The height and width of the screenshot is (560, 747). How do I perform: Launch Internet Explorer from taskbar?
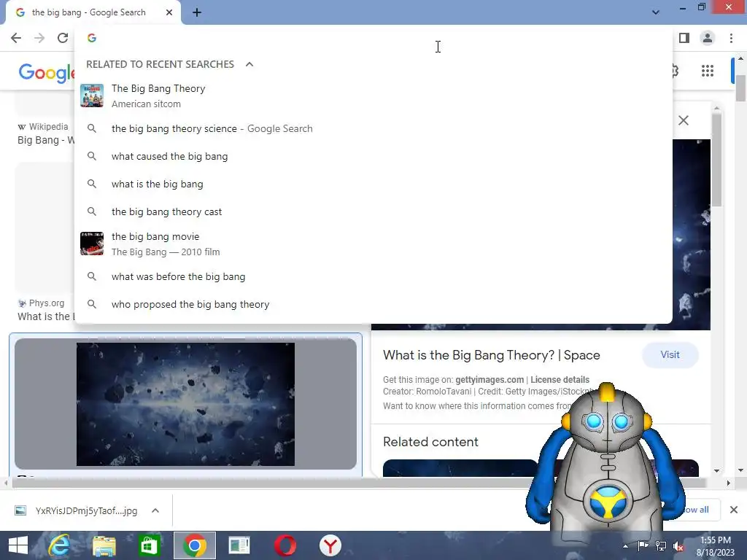tap(59, 545)
